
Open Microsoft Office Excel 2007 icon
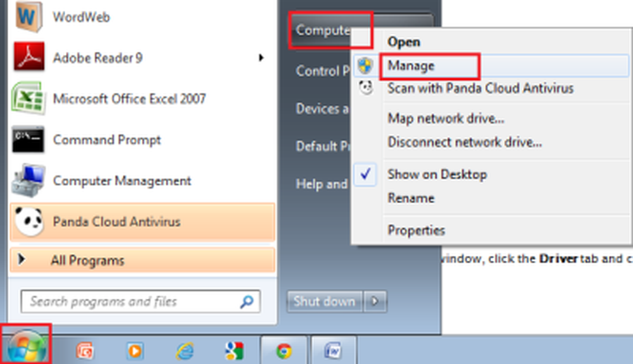point(28,98)
